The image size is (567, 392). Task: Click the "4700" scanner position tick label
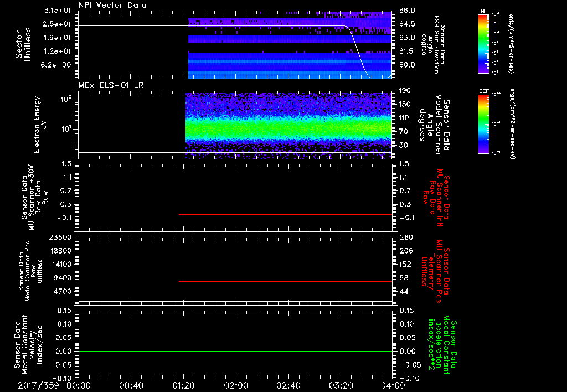click(x=62, y=291)
